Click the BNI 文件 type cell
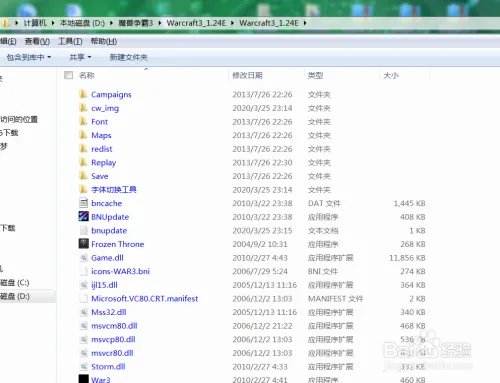Image resolution: width=500 pixels, height=383 pixels. pyautogui.click(x=323, y=271)
